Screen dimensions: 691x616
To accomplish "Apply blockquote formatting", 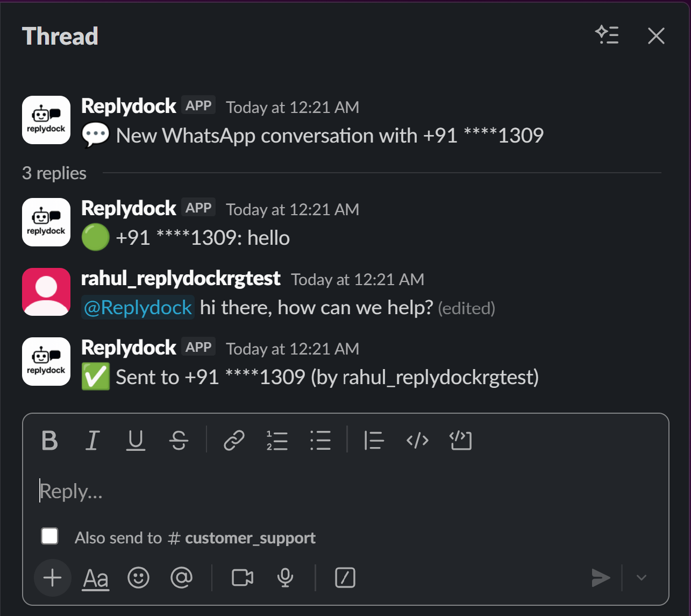I will [374, 441].
